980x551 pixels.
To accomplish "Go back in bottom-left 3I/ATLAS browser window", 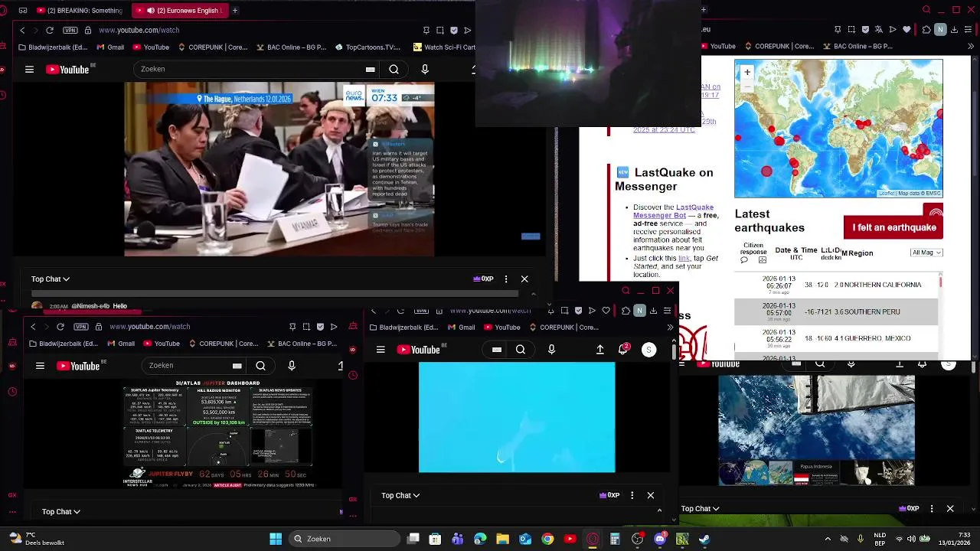I will click(x=33, y=327).
